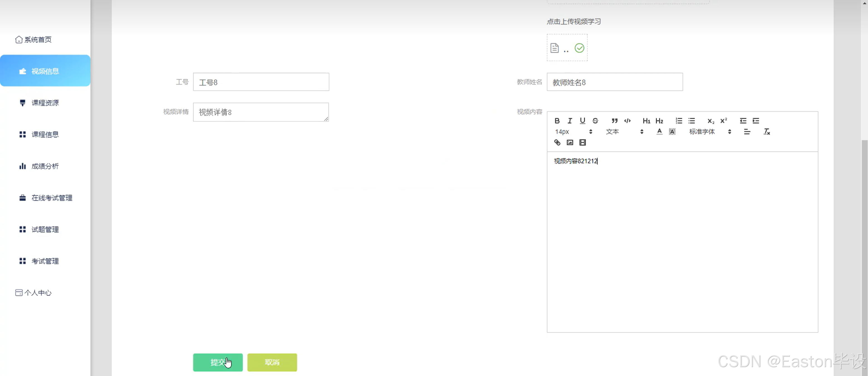Decrease the paragraph indent
The height and width of the screenshot is (376, 868).
[743, 121]
